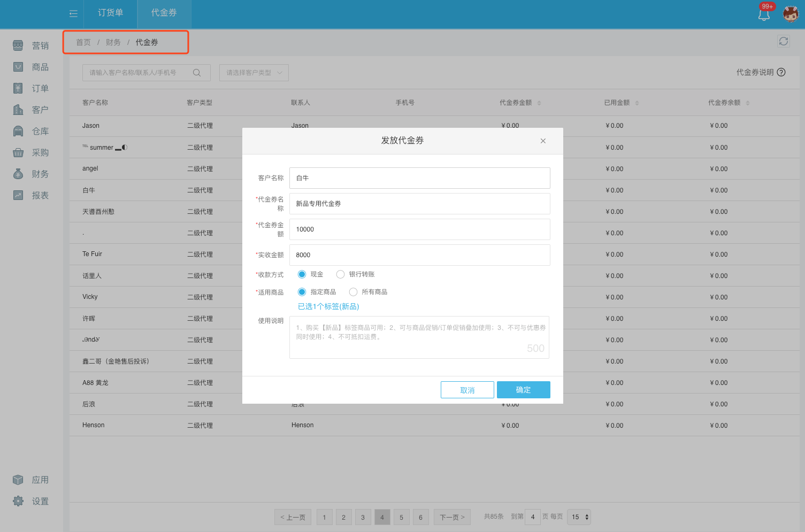The height and width of the screenshot is (532, 805).
Task: Click the 已选1个标签(新品) link
Action: click(x=328, y=306)
